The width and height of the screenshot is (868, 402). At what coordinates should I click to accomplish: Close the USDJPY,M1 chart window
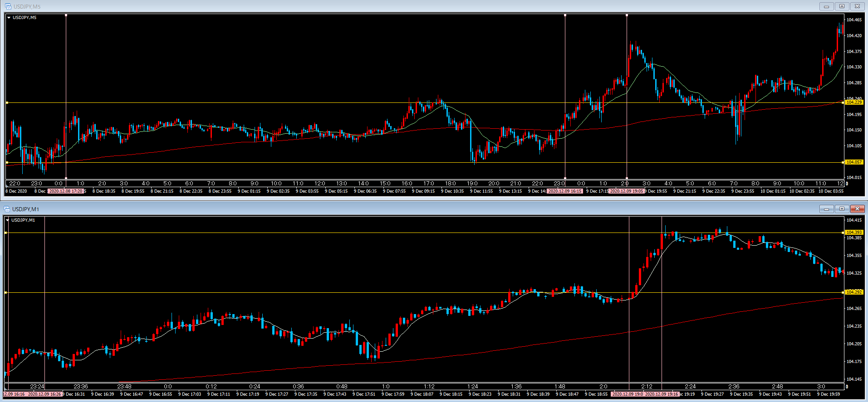857,209
